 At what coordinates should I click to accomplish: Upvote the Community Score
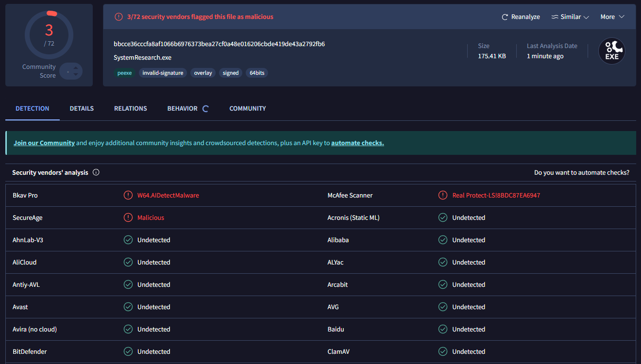(x=76, y=68)
